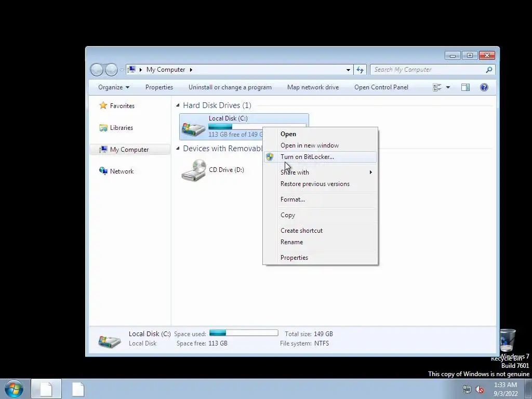Click the Refresh button by address bar
Image resolution: width=532 pixels, height=399 pixels.
click(x=360, y=70)
